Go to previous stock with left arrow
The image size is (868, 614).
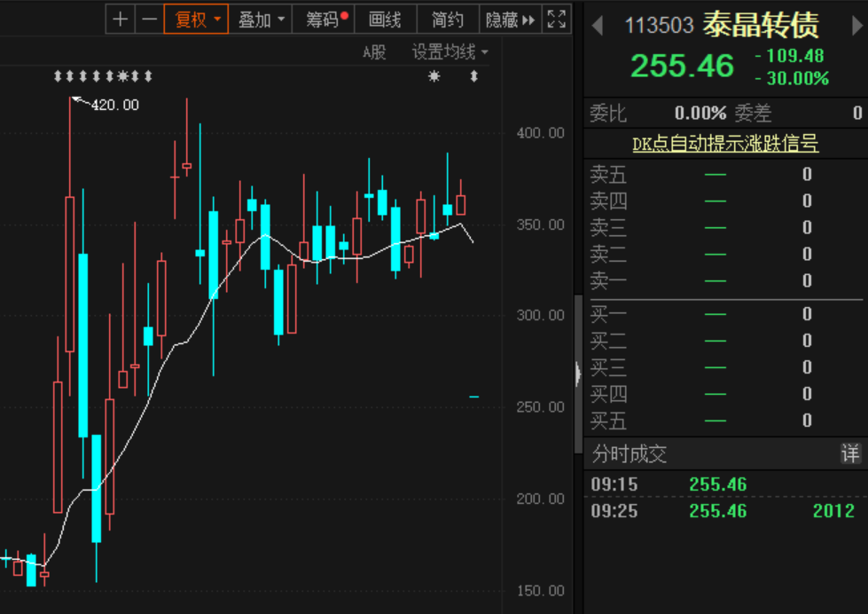[598, 26]
